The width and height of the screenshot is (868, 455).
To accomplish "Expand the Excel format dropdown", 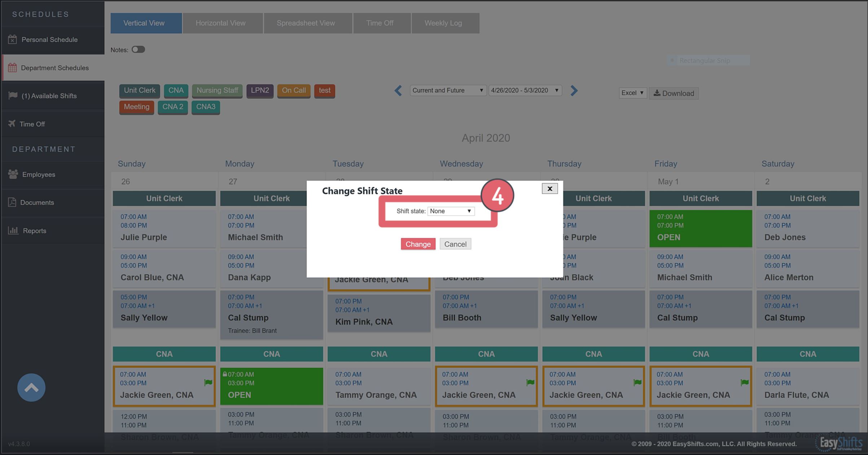I will 632,93.
